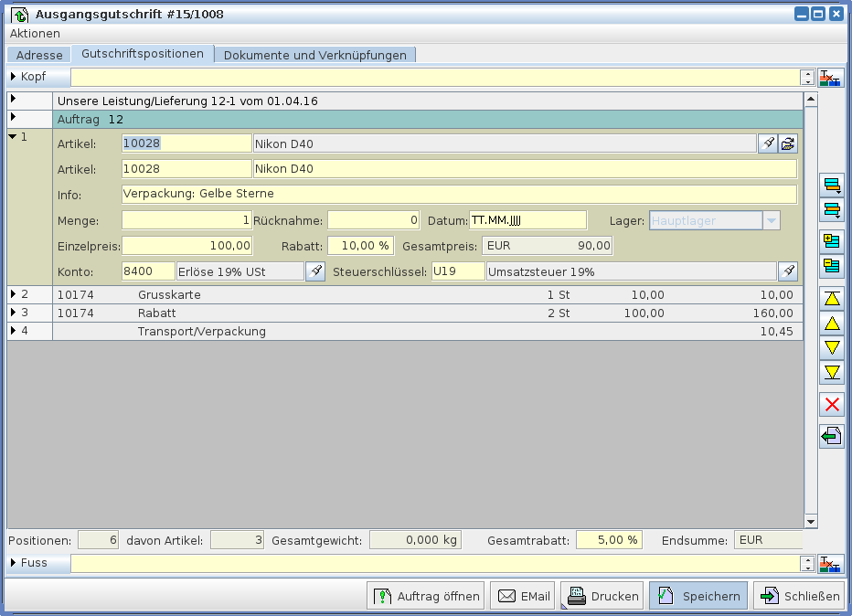Click the positions list scrollbar down arrow
Viewport: 852px width, 616px height.
[x=810, y=521]
